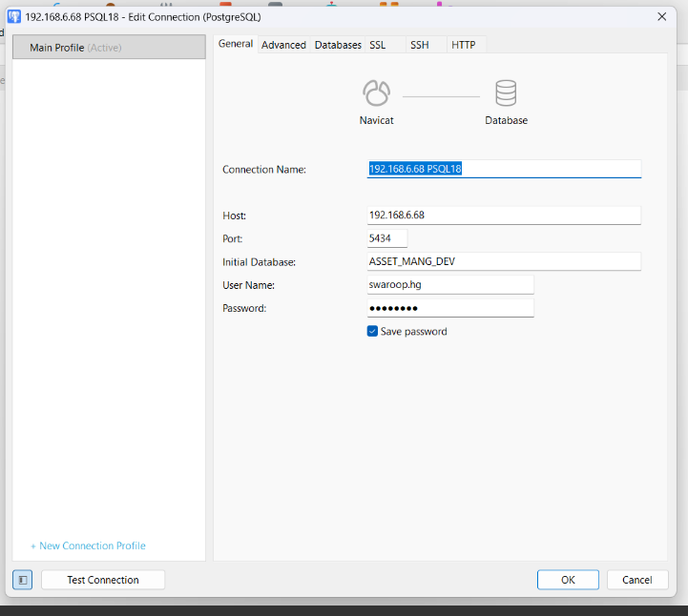Click the Host field with 192.168.6.68
The image size is (688, 616).
pos(504,216)
